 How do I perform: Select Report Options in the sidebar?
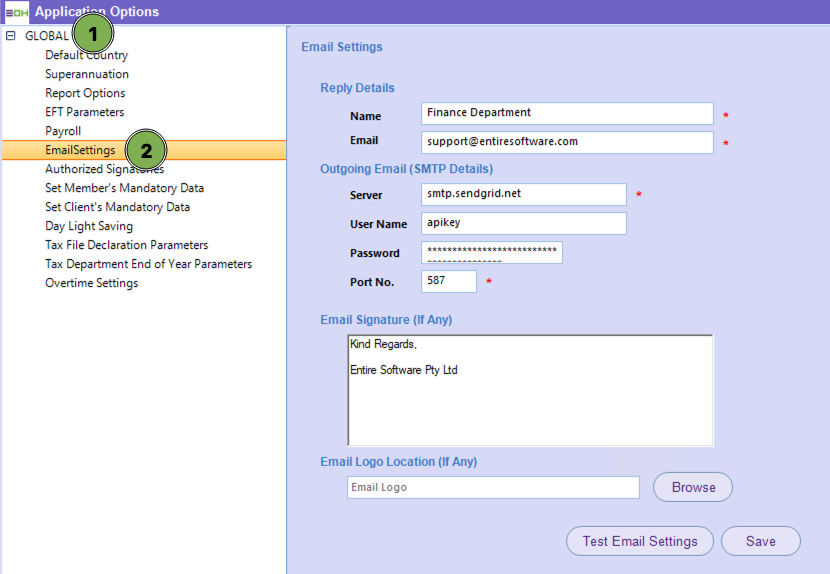pyautogui.click(x=85, y=93)
